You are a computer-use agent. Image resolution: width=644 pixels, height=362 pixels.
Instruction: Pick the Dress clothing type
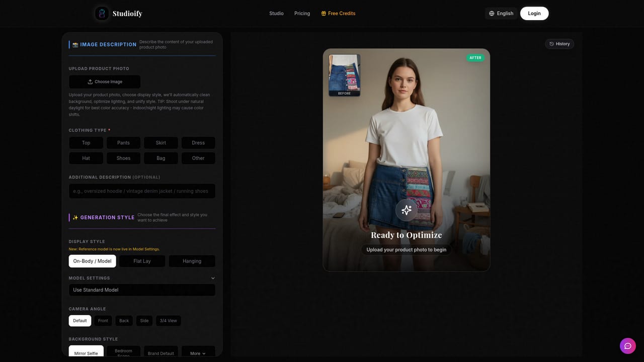pos(198,143)
